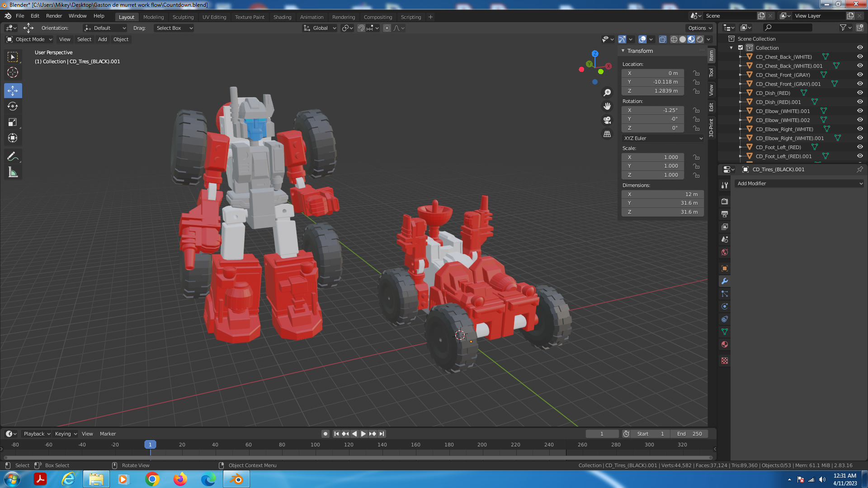Activate the 3D Cursor tool
The width and height of the screenshot is (868, 488).
coord(13,72)
